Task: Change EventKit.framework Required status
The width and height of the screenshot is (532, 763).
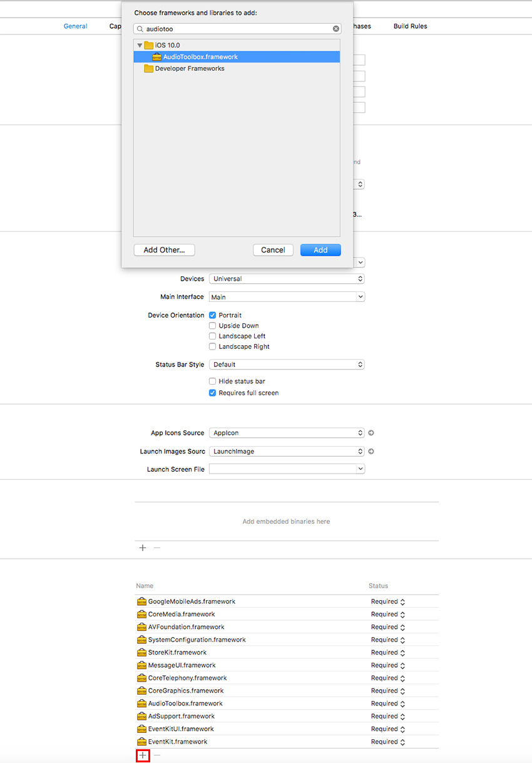Action: click(x=388, y=742)
